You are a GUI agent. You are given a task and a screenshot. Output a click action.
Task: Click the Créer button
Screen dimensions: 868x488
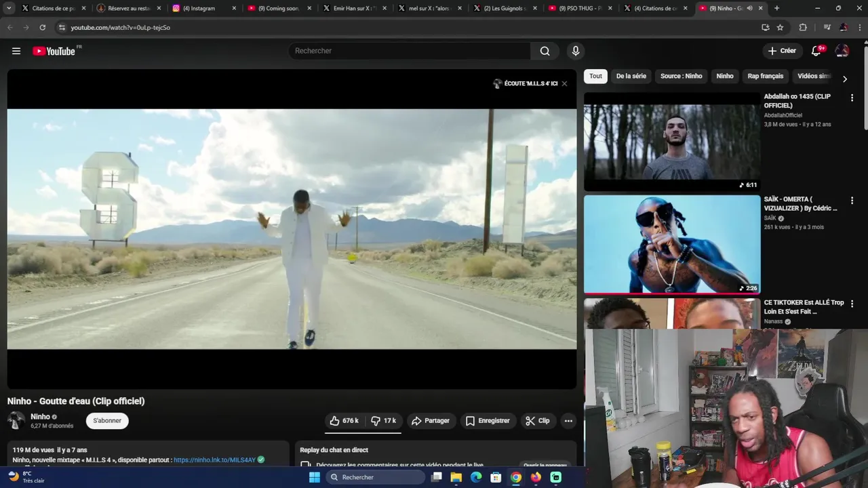[782, 51]
